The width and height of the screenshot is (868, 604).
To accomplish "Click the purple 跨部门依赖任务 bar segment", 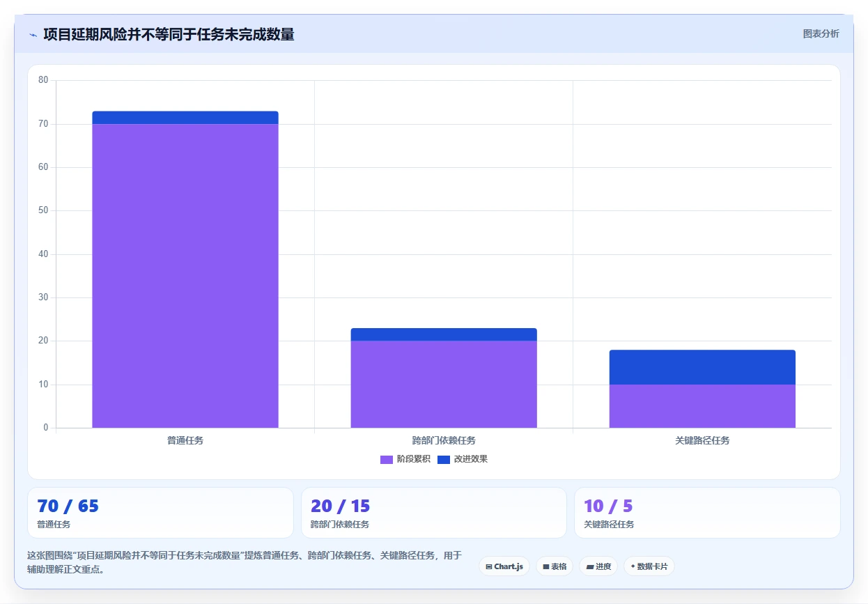I will pos(444,385).
